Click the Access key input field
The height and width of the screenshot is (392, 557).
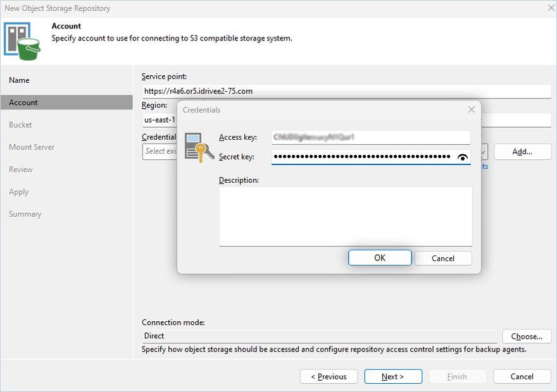pos(370,137)
